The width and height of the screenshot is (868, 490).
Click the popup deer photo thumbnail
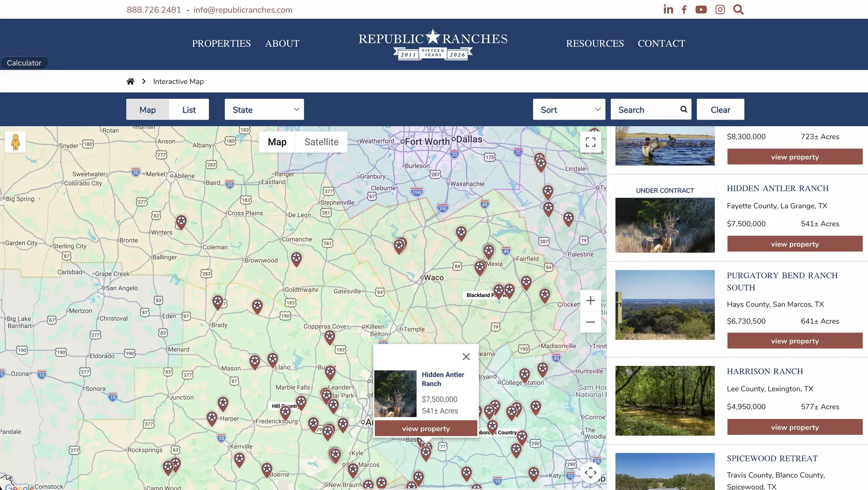coord(395,393)
